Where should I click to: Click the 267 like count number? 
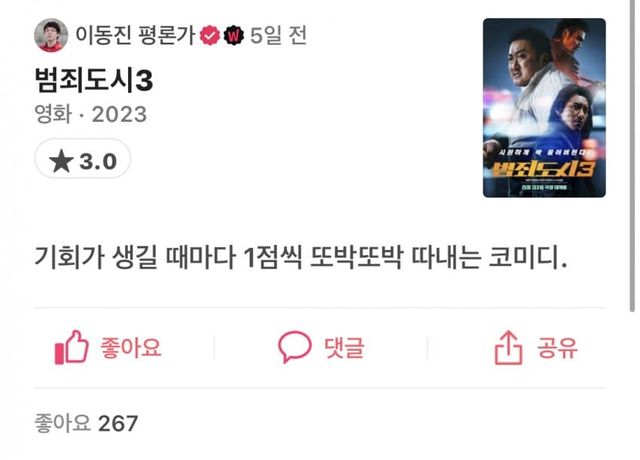tap(118, 423)
